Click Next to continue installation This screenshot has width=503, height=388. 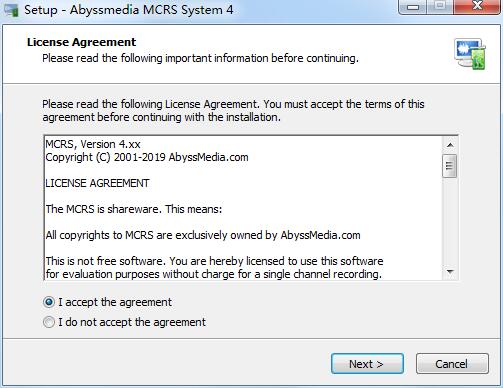(367, 364)
